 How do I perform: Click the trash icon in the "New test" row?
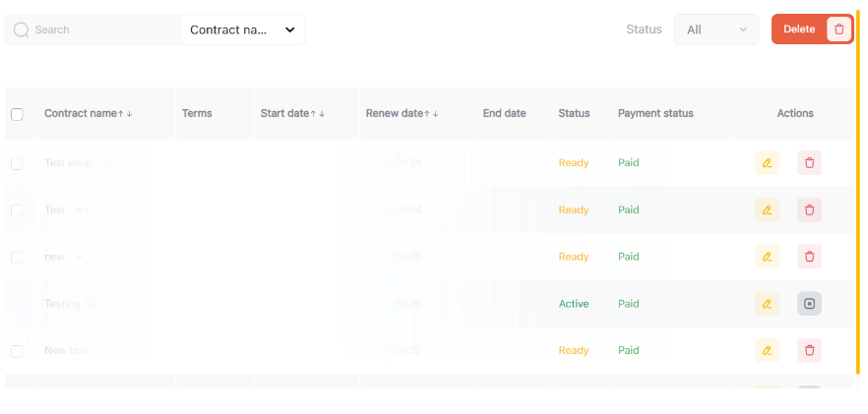tap(809, 350)
